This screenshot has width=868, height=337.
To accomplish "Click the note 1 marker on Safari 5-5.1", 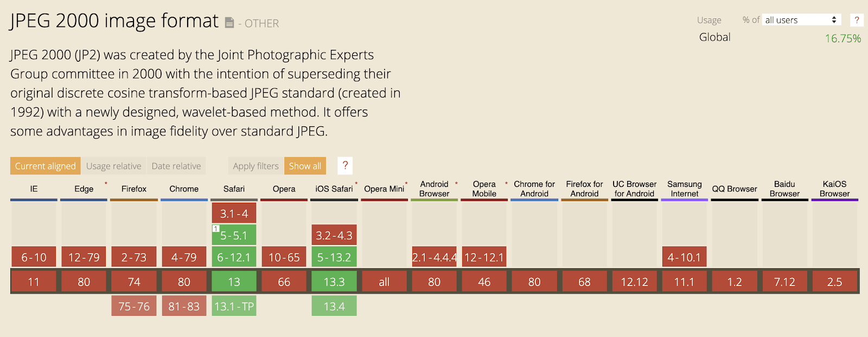I will pos(215,229).
